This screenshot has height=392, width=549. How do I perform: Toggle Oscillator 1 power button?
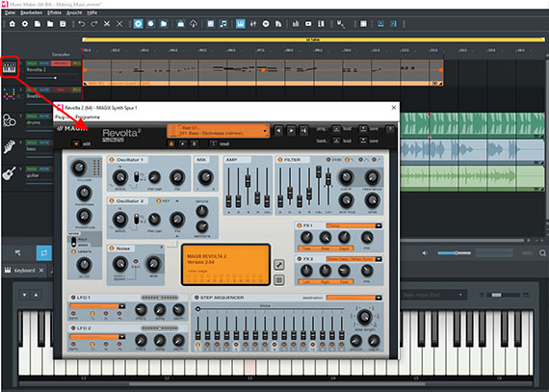tap(112, 160)
